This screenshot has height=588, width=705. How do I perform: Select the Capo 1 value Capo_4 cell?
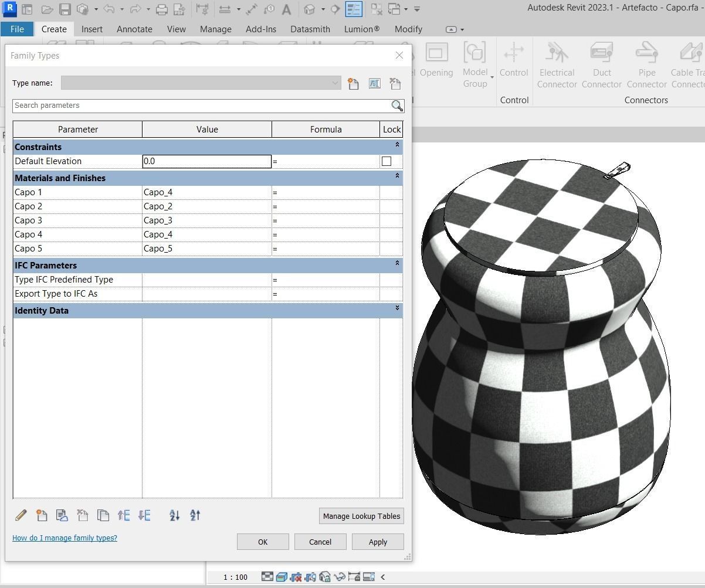pyautogui.click(x=207, y=192)
